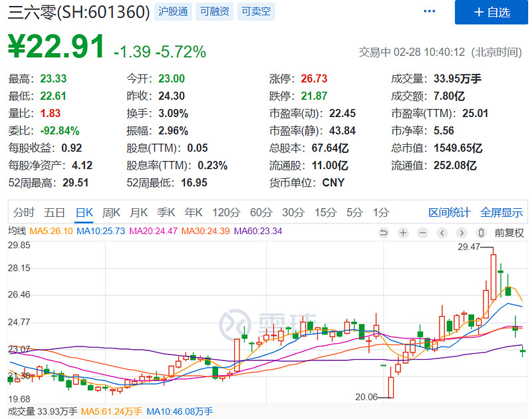The image size is (532, 419).
Task: Click the 20.06 low price marker on chart
Action: tap(366, 396)
